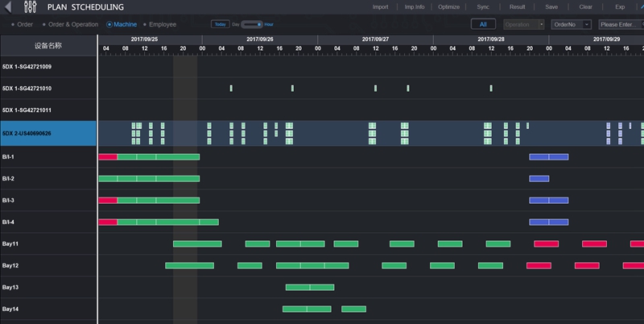The image size is (644, 324).
Task: Click the short rightmost green bar in Bay14
Action: click(x=353, y=309)
